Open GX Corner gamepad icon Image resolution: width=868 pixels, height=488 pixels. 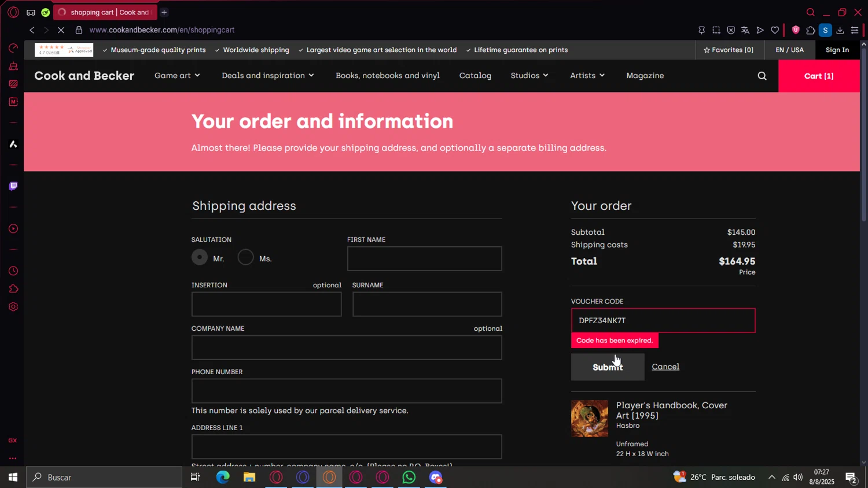coord(31,12)
